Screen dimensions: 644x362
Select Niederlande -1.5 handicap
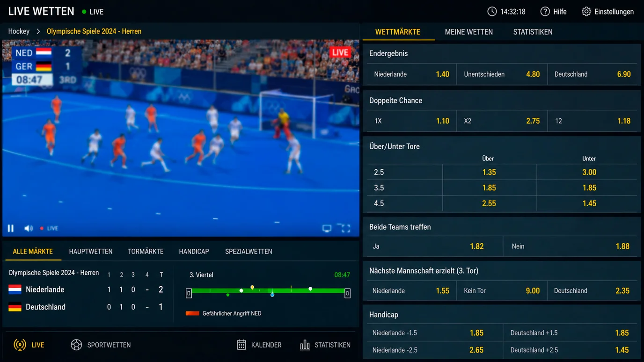(x=434, y=333)
